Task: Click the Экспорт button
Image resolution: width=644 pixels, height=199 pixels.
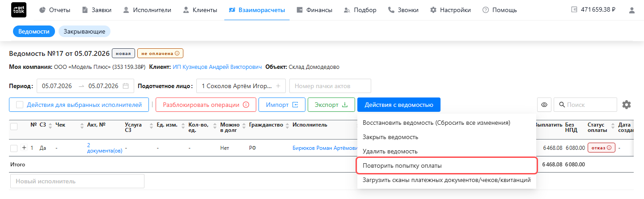Action: (331, 105)
